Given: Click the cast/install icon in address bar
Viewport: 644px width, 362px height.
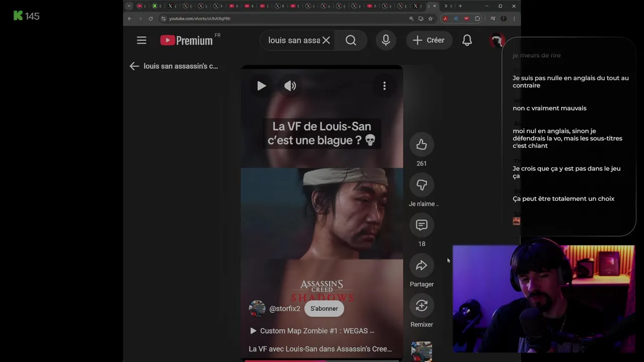Looking at the screenshot, I should point(421,19).
